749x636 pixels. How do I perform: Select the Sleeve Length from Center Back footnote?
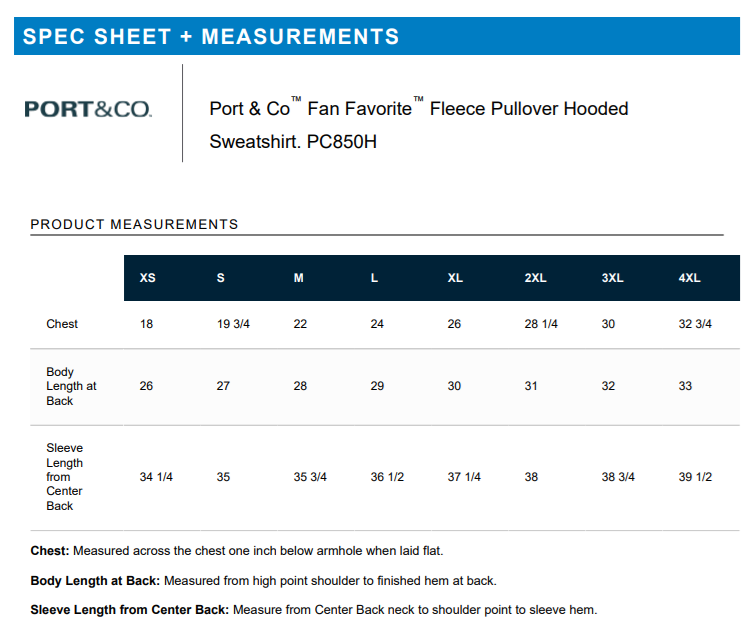click(313, 610)
